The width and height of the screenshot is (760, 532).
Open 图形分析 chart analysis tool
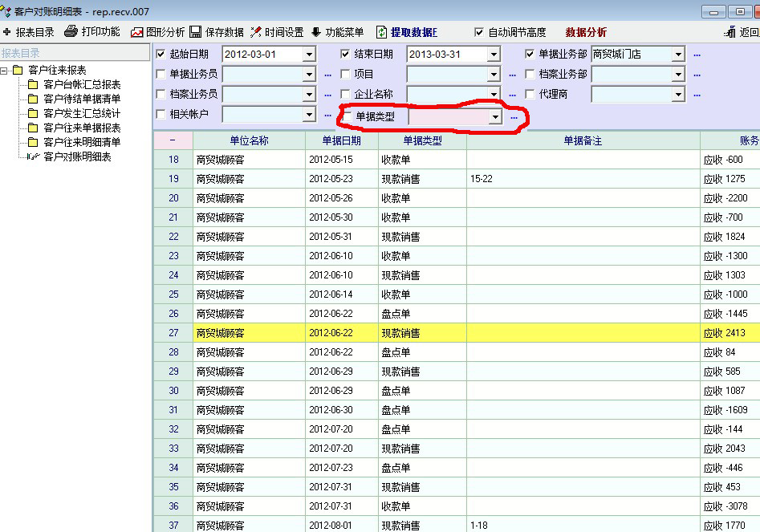137,32
